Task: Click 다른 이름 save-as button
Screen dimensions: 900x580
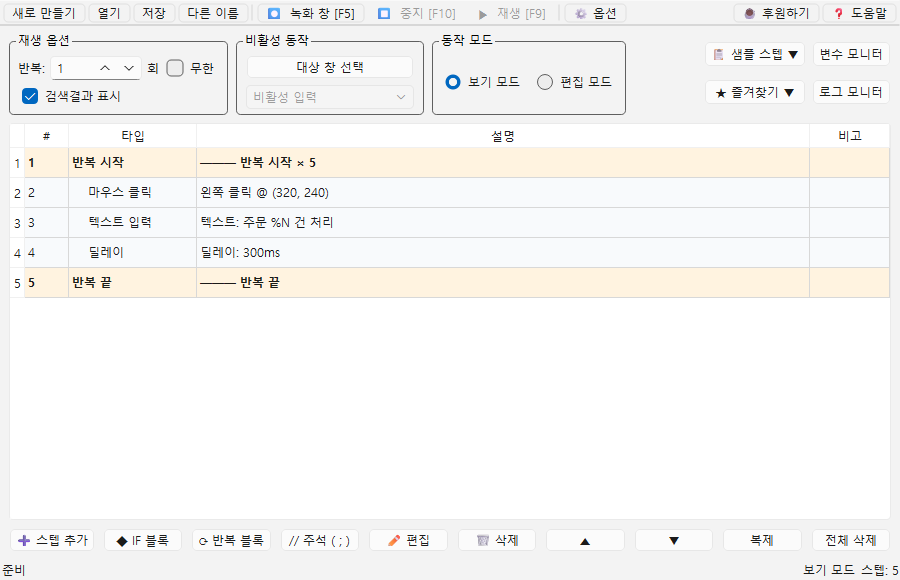Action: pos(213,13)
